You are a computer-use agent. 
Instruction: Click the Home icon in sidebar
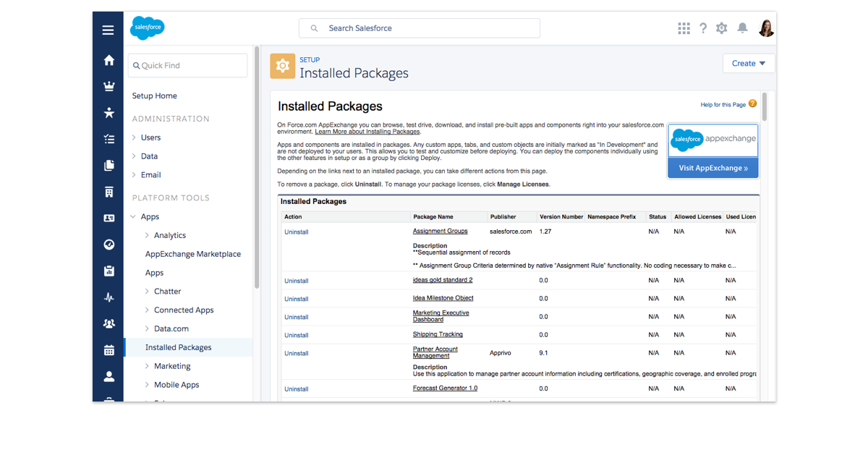coord(109,60)
